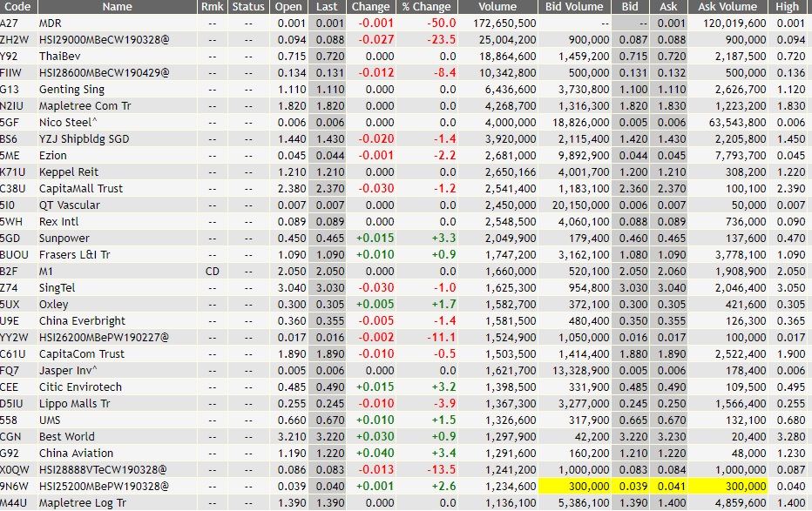This screenshot has height=511, width=812.
Task: Select CapitaMall Trust row
Action: pos(406,189)
